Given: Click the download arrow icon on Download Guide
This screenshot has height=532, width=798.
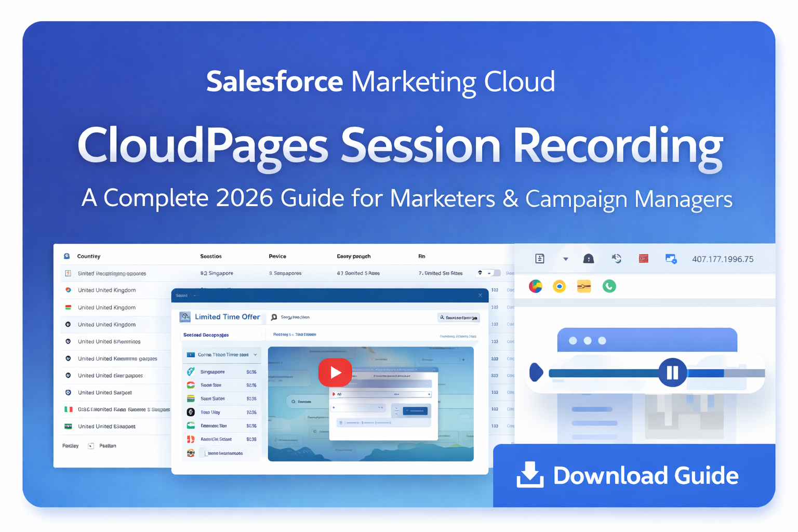Looking at the screenshot, I should [530, 475].
